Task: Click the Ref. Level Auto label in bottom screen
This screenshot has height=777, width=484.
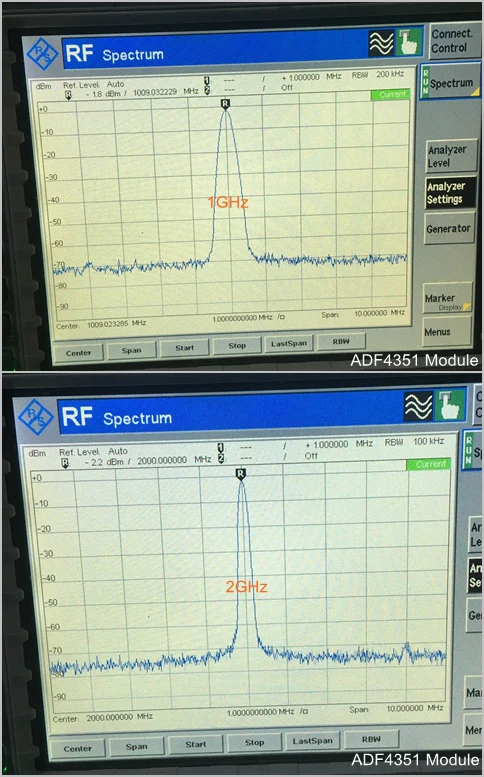Action: (x=93, y=451)
